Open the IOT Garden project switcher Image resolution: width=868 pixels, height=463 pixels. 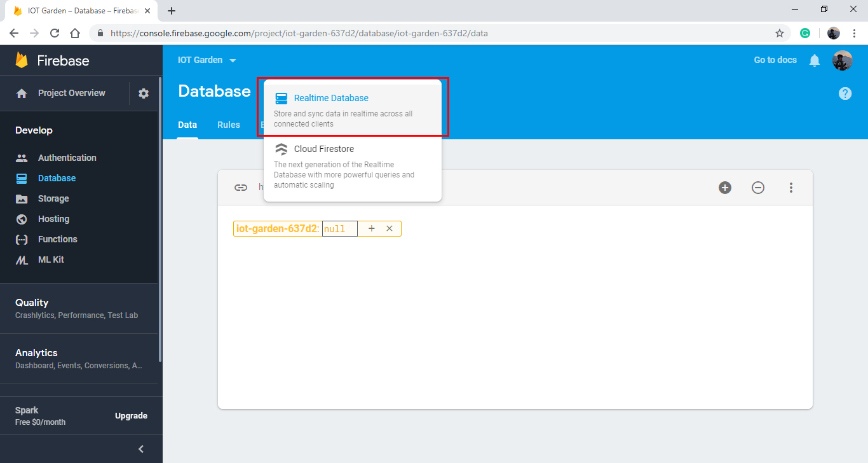207,59
